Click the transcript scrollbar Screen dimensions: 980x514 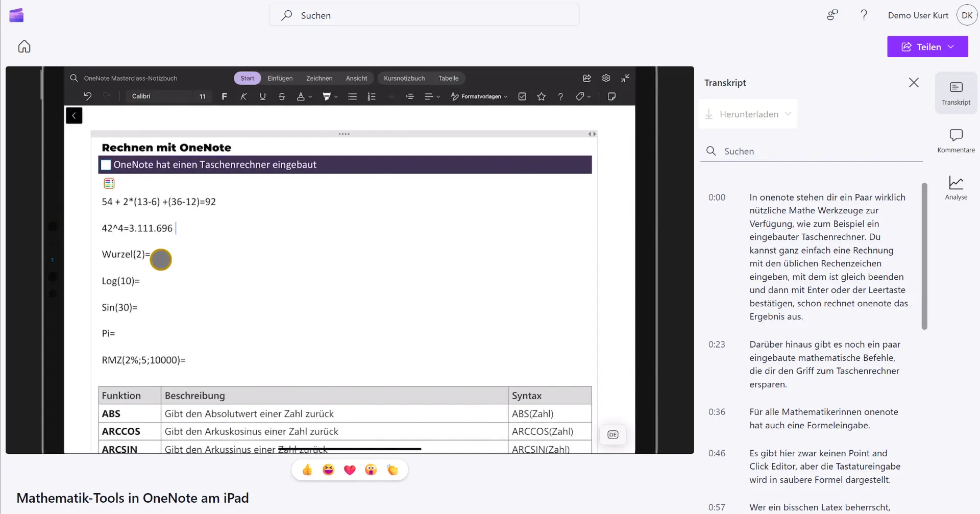click(924, 256)
